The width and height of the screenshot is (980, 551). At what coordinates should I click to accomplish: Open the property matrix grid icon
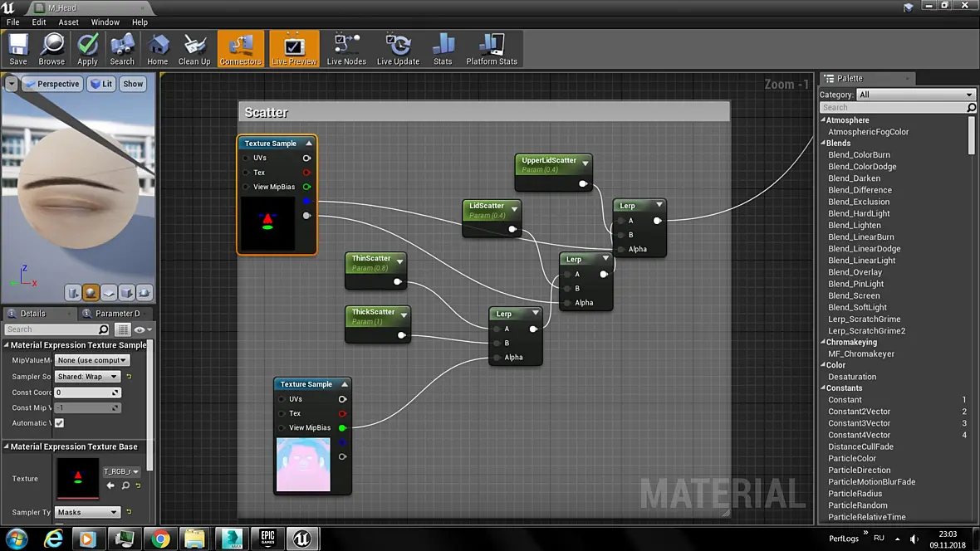(123, 329)
